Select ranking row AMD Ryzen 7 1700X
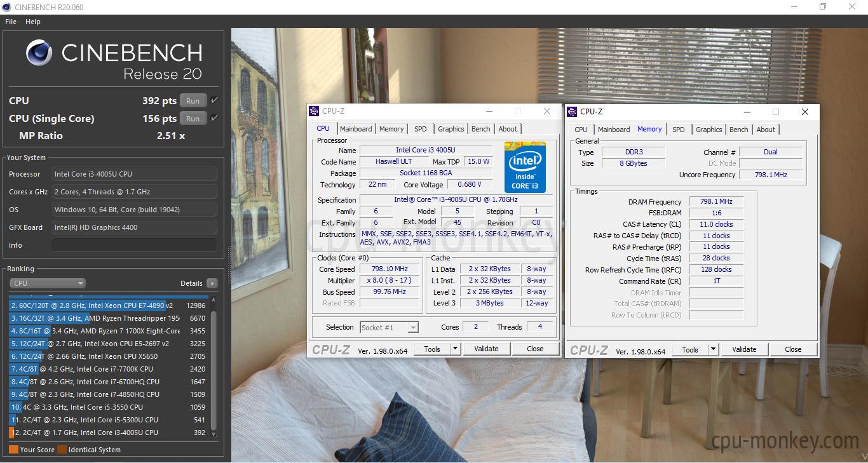The width and height of the screenshot is (868, 463). tap(109, 331)
